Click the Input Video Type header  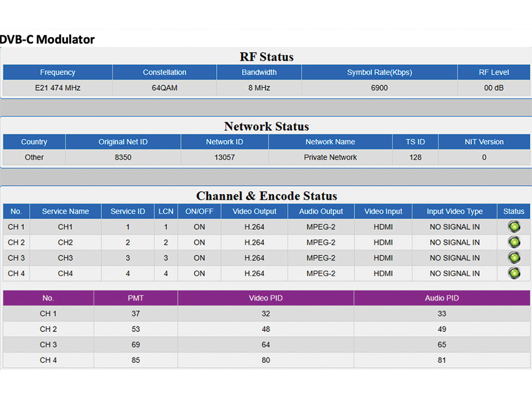point(454,211)
